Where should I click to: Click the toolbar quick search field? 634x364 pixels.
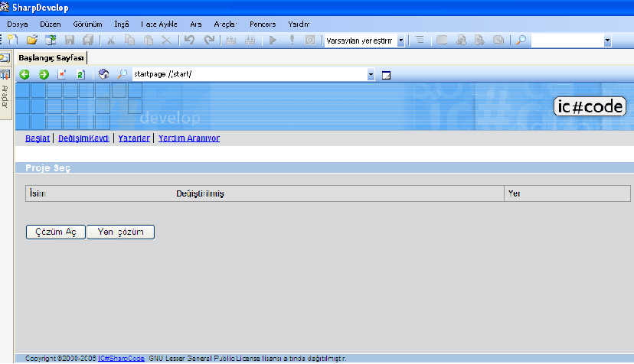point(567,41)
